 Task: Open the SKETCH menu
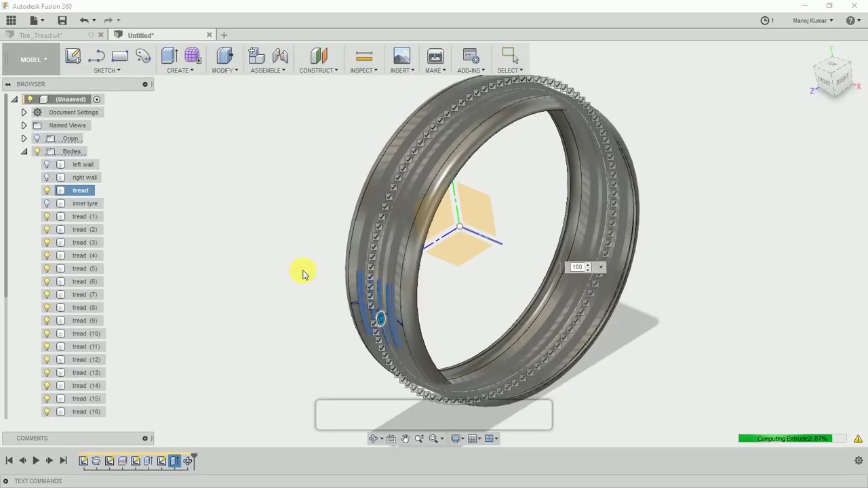(107, 70)
